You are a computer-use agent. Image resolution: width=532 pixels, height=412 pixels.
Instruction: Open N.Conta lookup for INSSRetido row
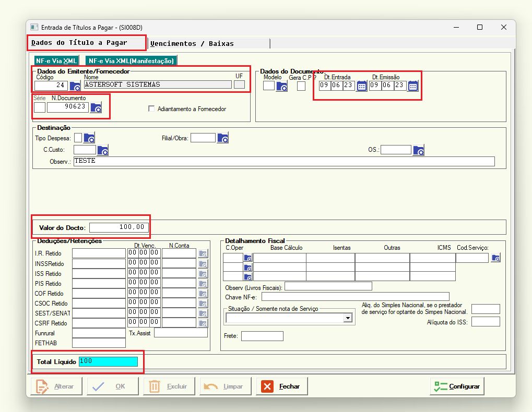coord(203,264)
